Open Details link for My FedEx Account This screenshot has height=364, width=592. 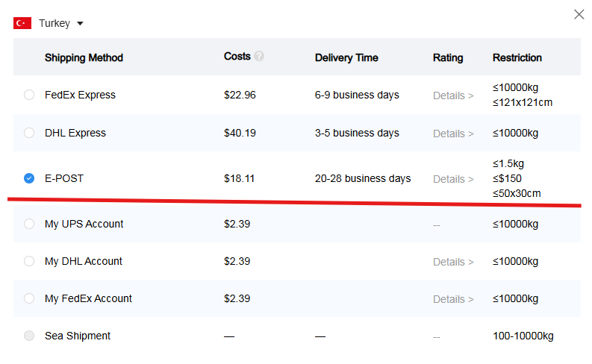(x=453, y=299)
